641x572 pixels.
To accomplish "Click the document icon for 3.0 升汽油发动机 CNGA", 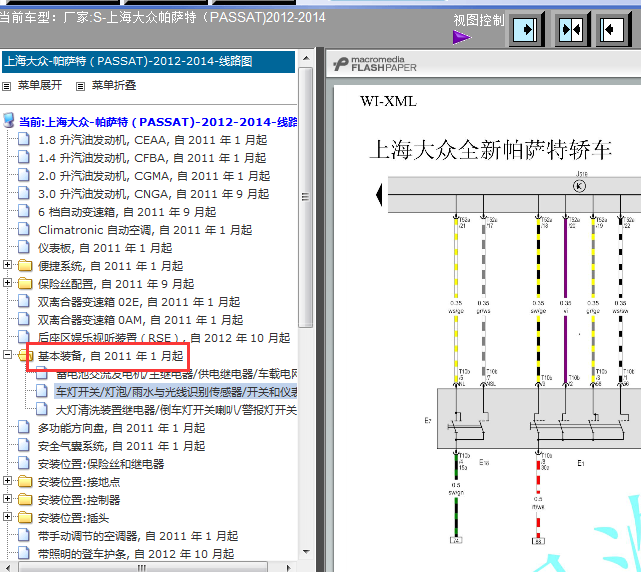I will tap(24, 193).
